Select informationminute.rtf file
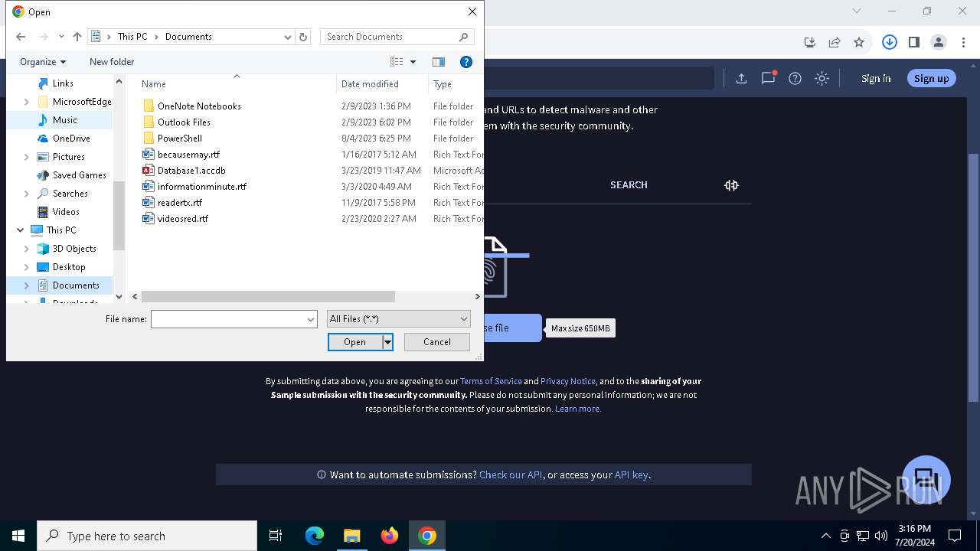This screenshot has height=551, width=980. tap(202, 187)
